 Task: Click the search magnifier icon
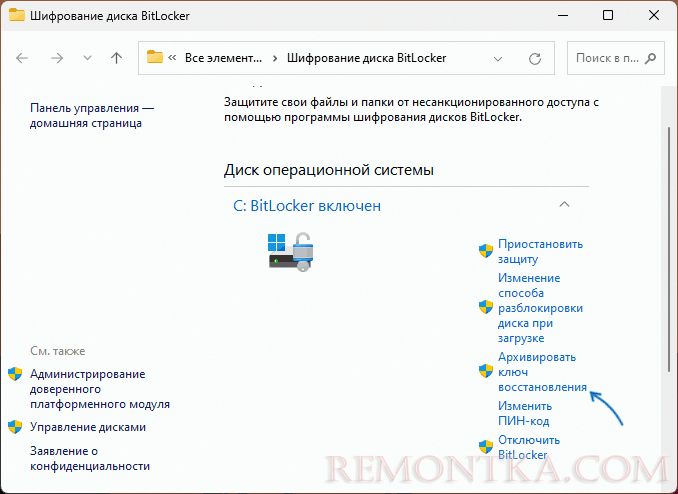click(650, 58)
